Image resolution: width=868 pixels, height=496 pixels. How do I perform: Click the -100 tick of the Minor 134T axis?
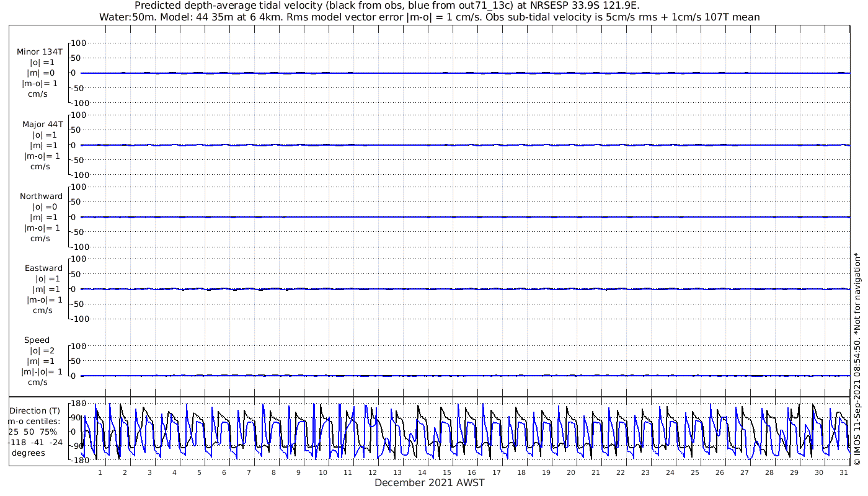coord(80,102)
